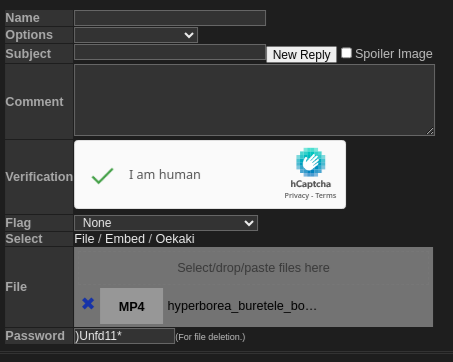453x362 pixels.
Task: Click the hyperborea_buretele_bo... file name
Action: click(242, 306)
